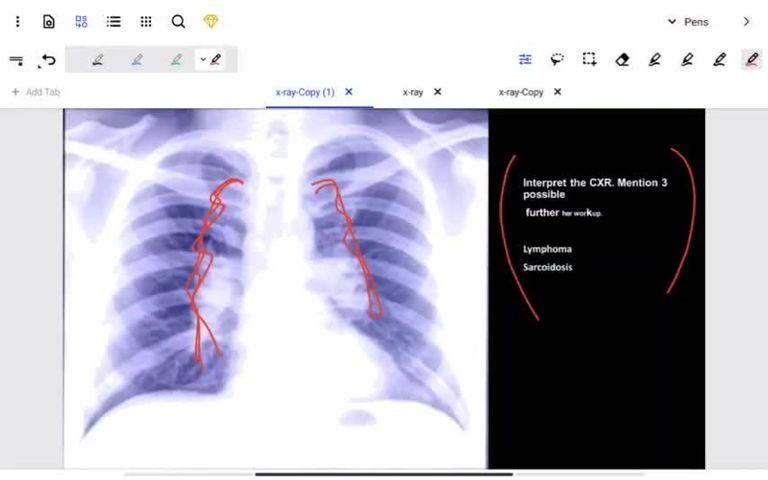The image size is (768, 480).
Task: Select the green pen preset
Action: pyautogui.click(x=176, y=60)
